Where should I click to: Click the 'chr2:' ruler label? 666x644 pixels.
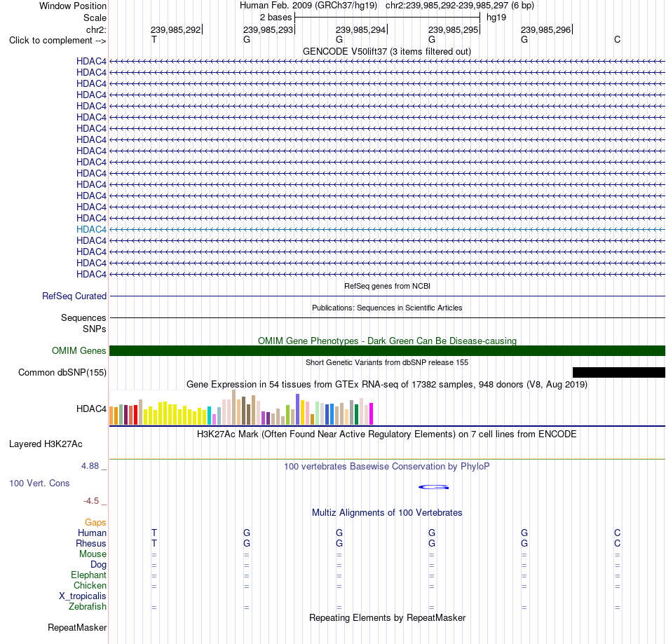(96, 29)
